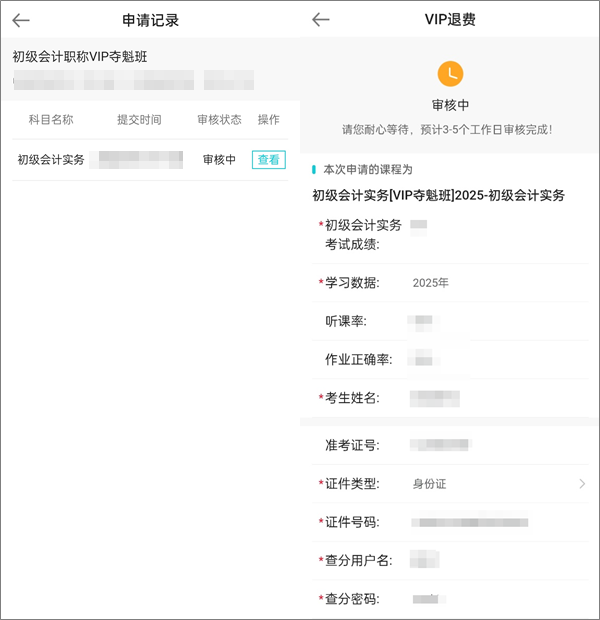Tap the 初级会计职称VIP夺魁班 course title
The height and width of the screenshot is (620, 600).
pos(80,57)
